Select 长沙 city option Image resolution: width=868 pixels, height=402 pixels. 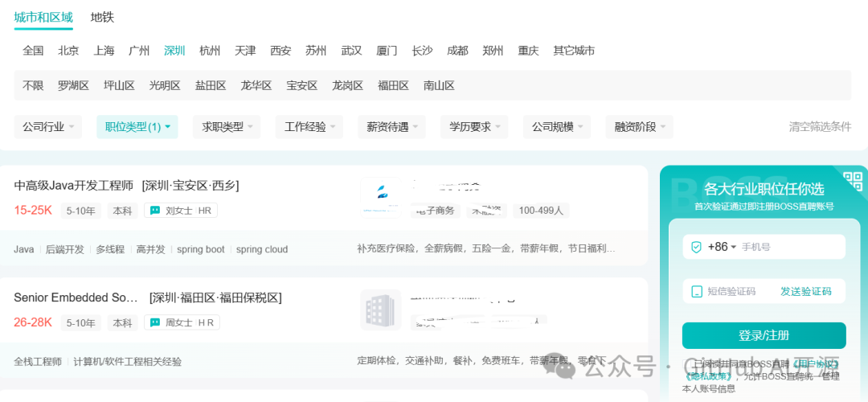point(423,51)
